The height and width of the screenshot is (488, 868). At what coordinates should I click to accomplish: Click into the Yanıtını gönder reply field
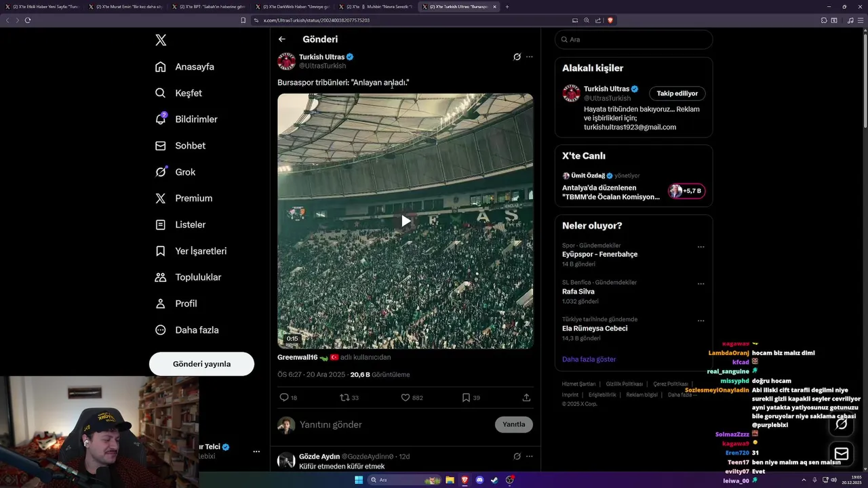(393, 424)
